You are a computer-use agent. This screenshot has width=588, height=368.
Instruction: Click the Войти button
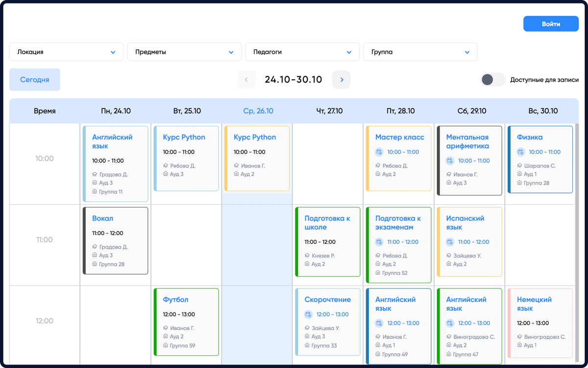pyautogui.click(x=551, y=24)
